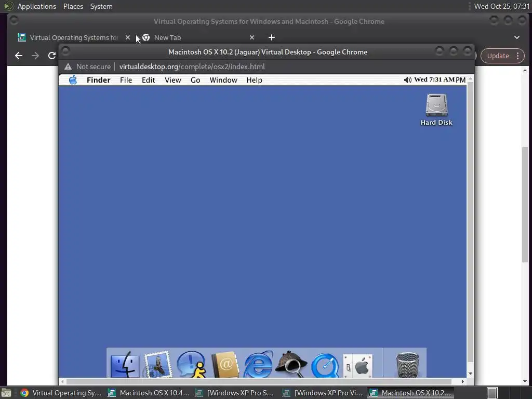Screen dimensions: 532x399
Task: Go forward in the background Chrome window
Action: [35, 56]
